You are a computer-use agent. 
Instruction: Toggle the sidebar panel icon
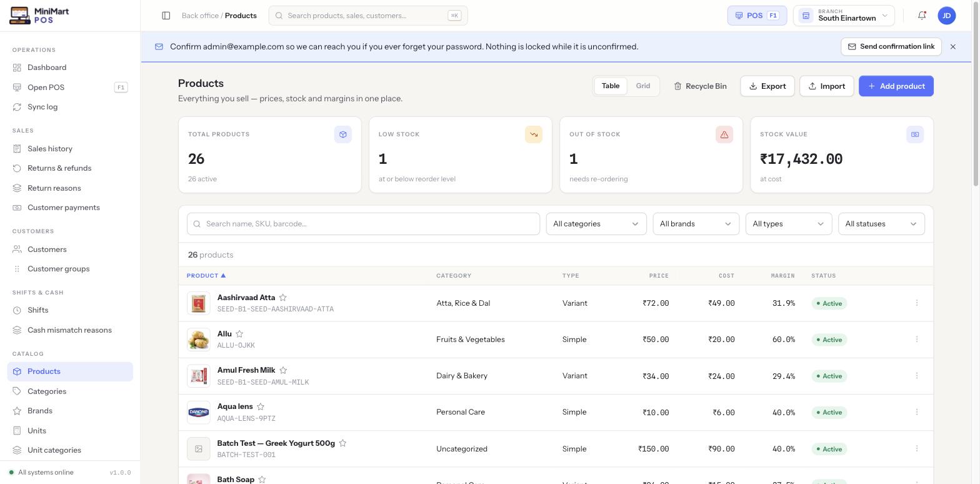166,16
